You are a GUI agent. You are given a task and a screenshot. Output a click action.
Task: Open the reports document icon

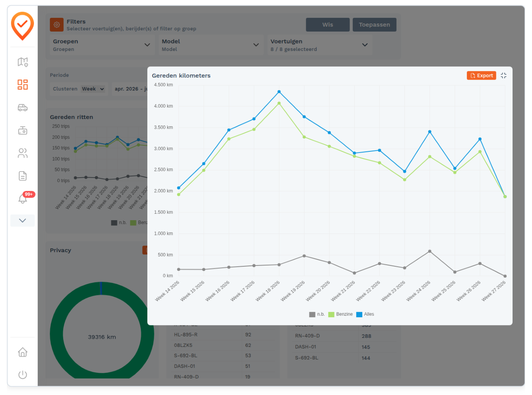[x=23, y=176]
